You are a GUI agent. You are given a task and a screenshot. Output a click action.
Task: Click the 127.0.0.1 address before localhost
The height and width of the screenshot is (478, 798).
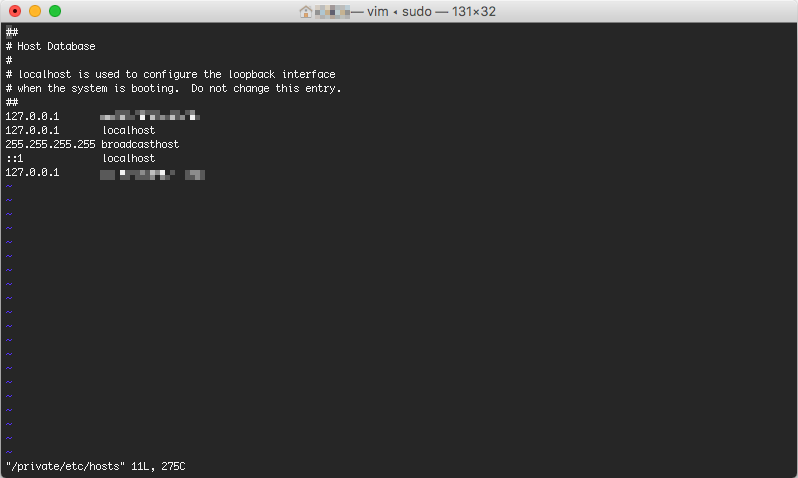click(32, 130)
